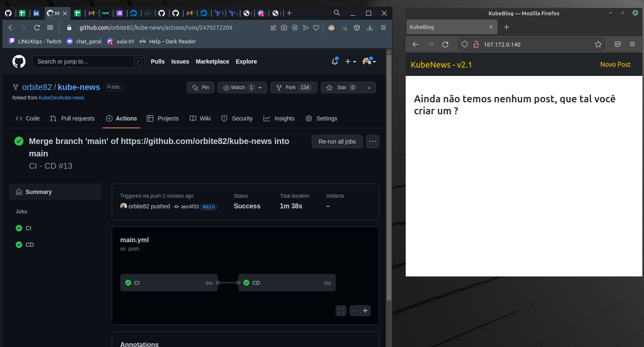
Task: Reload the GitHub page
Action: point(37,28)
